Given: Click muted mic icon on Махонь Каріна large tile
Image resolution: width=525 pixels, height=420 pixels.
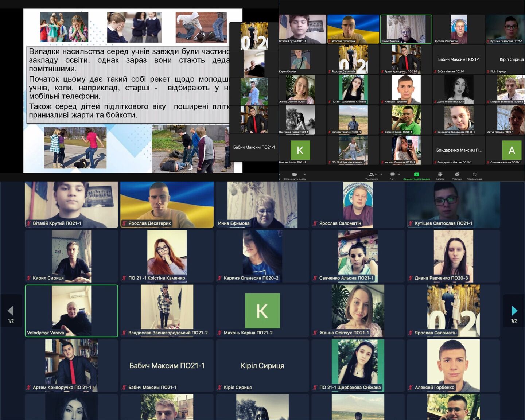Looking at the screenshot, I should [x=220, y=333].
